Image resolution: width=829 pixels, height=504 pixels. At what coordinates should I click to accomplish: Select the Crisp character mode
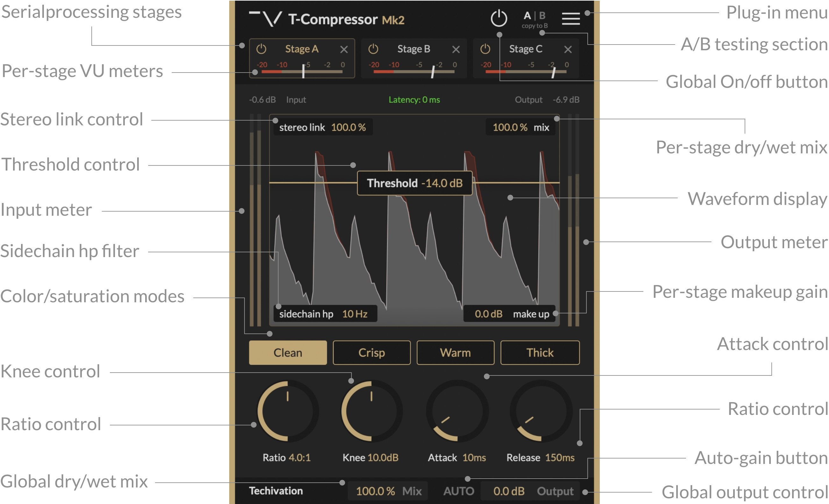372,353
